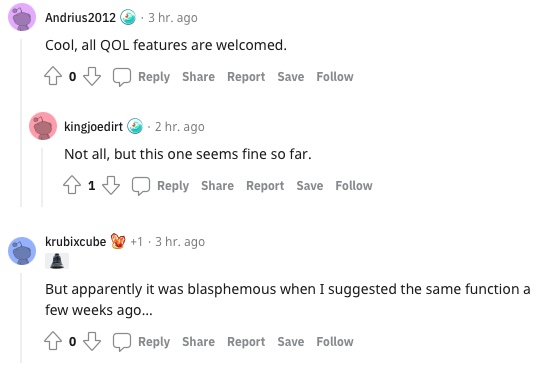This screenshot has width=556, height=365.
Task: Upvote krubixcube's comment
Action: [x=53, y=341]
